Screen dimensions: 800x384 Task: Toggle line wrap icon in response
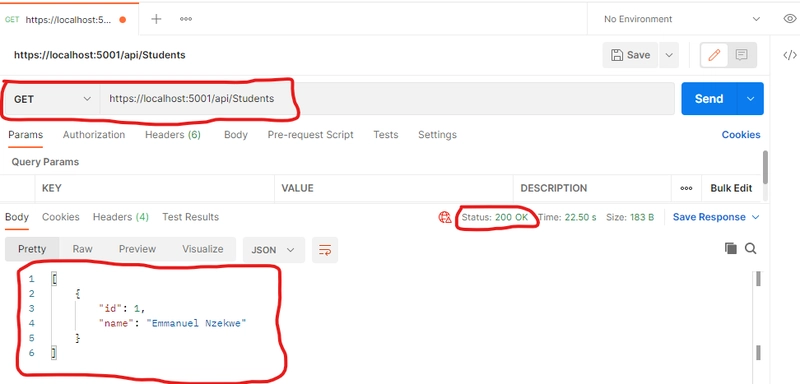click(x=325, y=250)
